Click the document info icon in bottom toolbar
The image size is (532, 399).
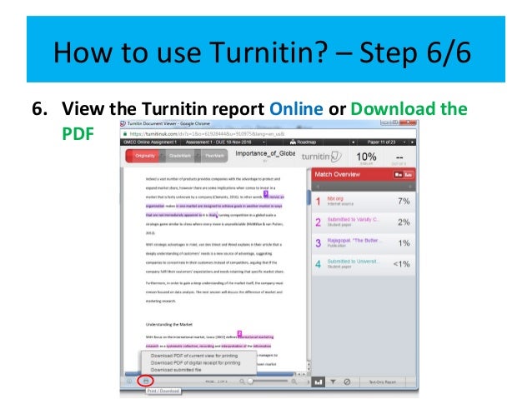[129, 382]
